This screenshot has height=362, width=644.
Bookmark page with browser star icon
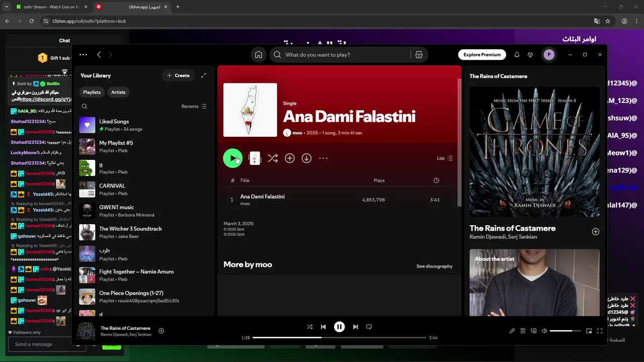click(608, 21)
